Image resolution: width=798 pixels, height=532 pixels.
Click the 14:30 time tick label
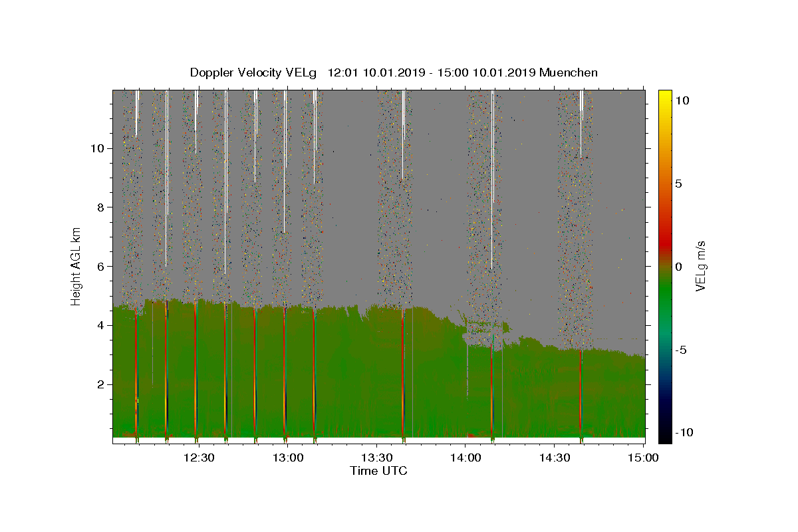tap(554, 458)
